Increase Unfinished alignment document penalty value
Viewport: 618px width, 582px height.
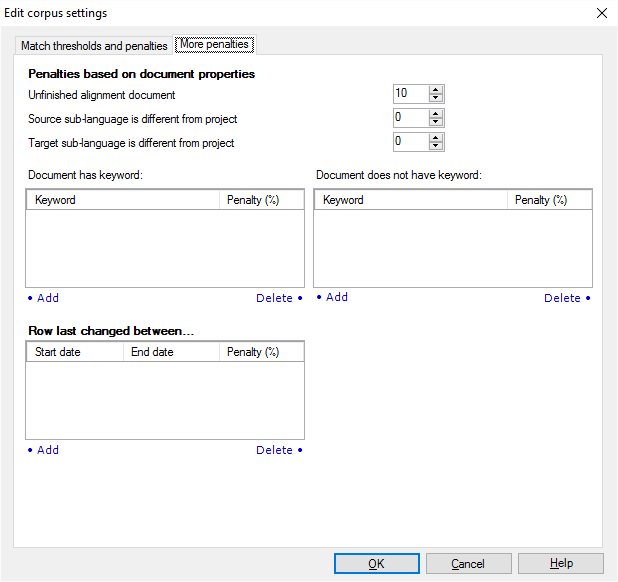pyautogui.click(x=436, y=90)
